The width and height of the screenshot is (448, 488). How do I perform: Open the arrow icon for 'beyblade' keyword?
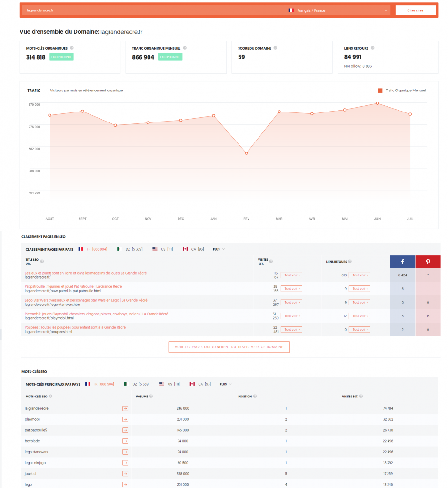pos(125,441)
